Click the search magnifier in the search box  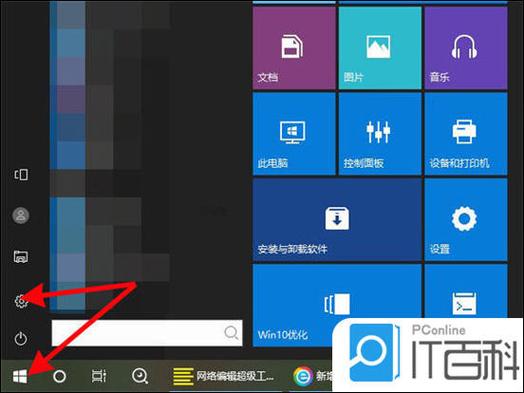[x=231, y=333]
